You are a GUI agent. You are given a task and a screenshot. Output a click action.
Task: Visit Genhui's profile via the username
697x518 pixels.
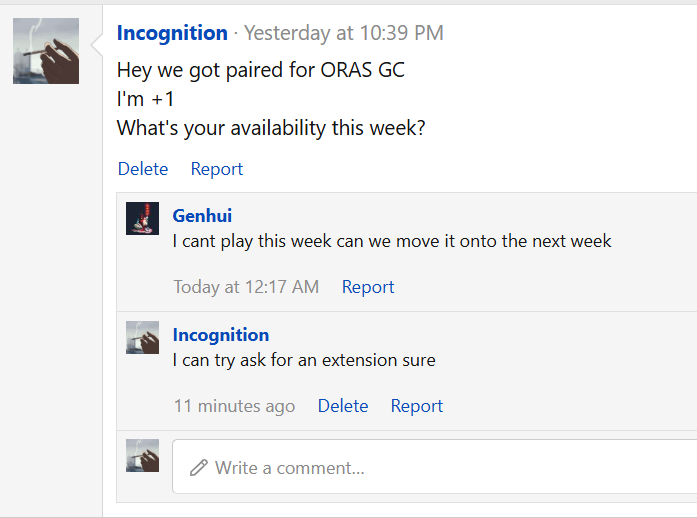[x=202, y=216]
